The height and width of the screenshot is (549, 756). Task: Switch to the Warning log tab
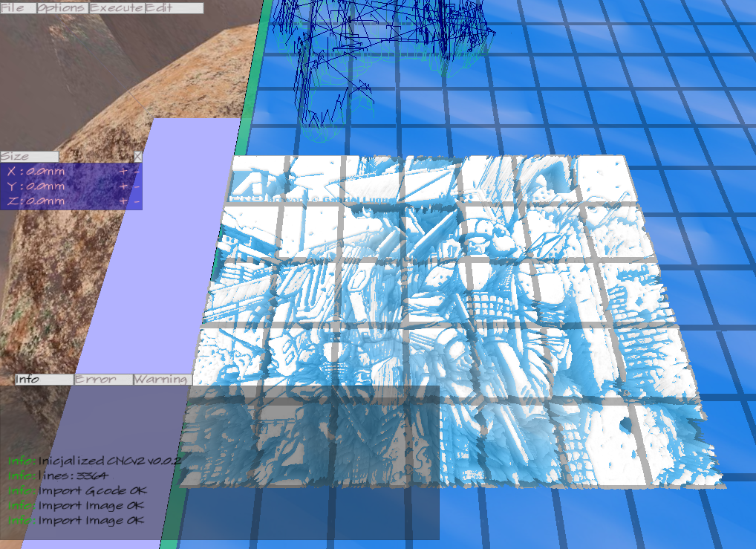[163, 379]
